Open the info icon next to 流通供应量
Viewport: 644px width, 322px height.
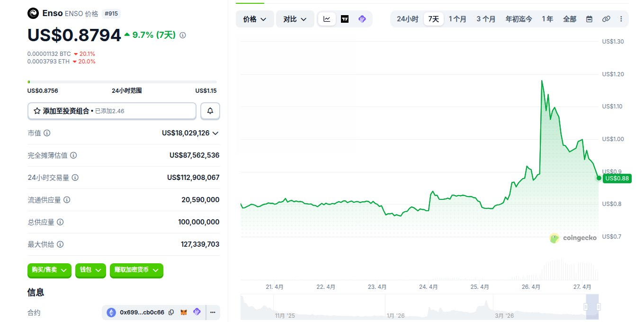67,200
